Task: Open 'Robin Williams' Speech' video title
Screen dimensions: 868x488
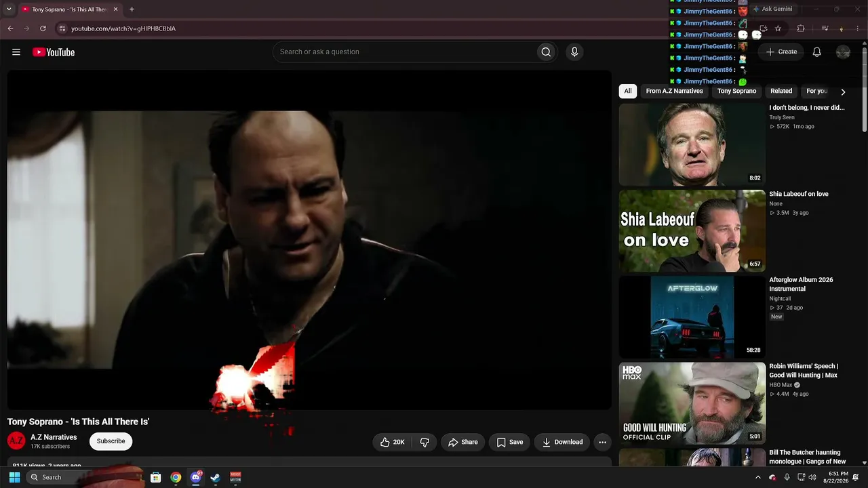Action: [804, 371]
